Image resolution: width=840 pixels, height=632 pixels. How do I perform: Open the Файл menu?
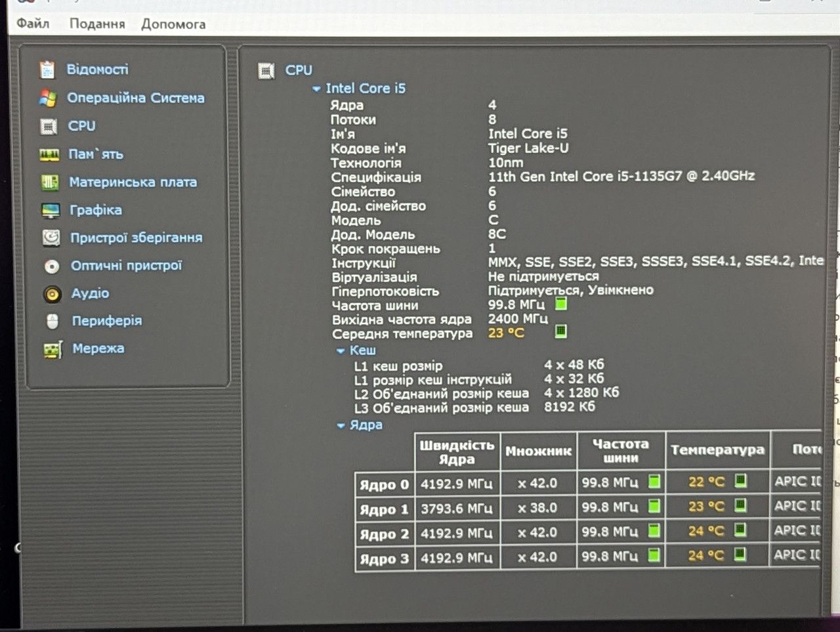(x=33, y=23)
